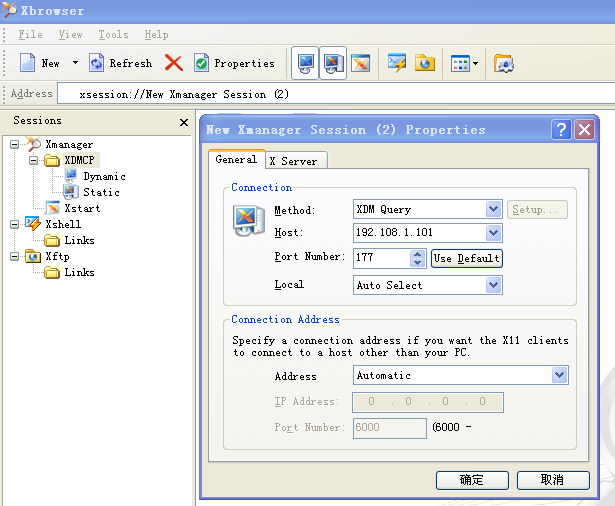
Task: Click the Use Default button
Action: pos(467,258)
